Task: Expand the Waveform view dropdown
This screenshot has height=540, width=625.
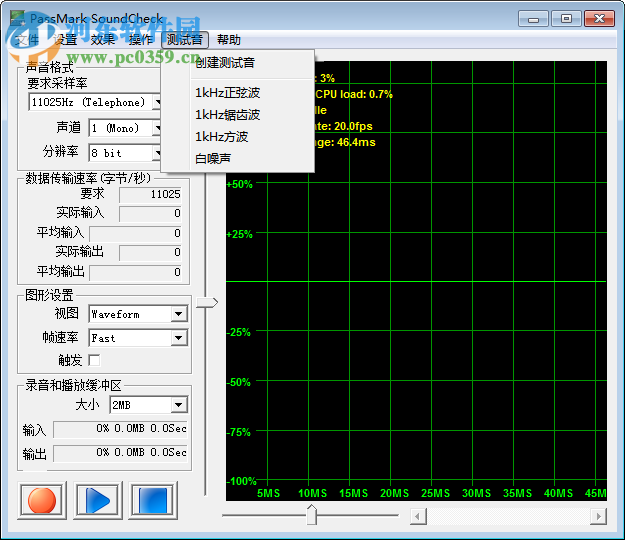Action: 178,314
